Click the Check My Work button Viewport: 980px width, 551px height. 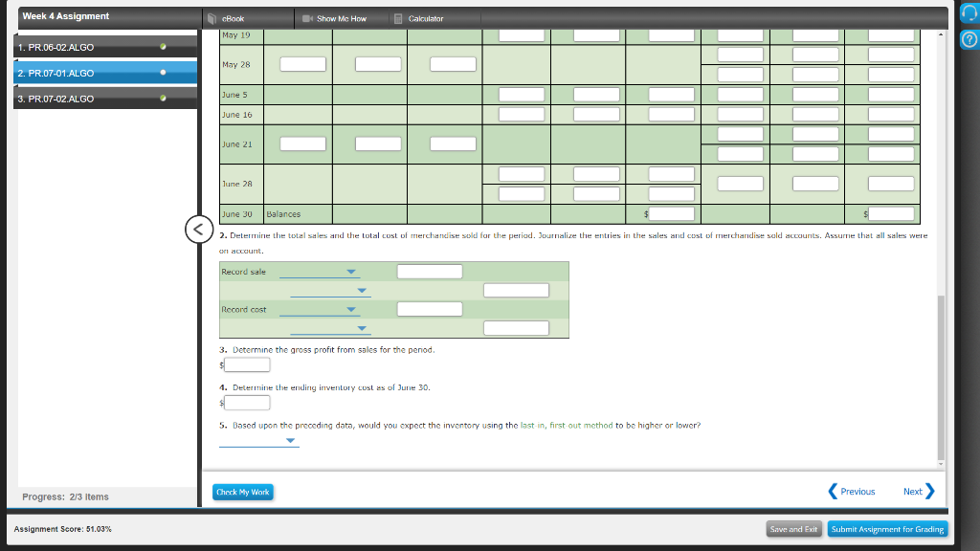coord(242,493)
